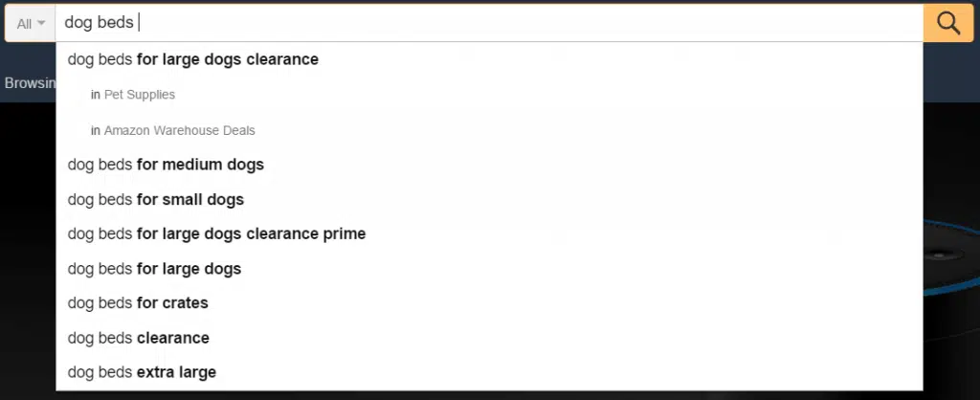The width and height of the screenshot is (980, 400).
Task: Choose the 'in Pet Supplies' department suggestion
Action: 133,95
